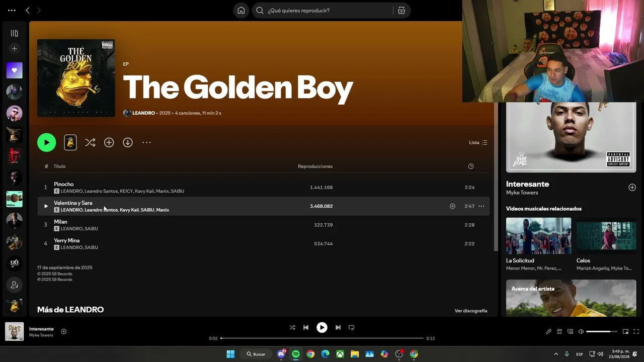Skip to the next track
This screenshot has height=362, width=644.
tap(338, 327)
